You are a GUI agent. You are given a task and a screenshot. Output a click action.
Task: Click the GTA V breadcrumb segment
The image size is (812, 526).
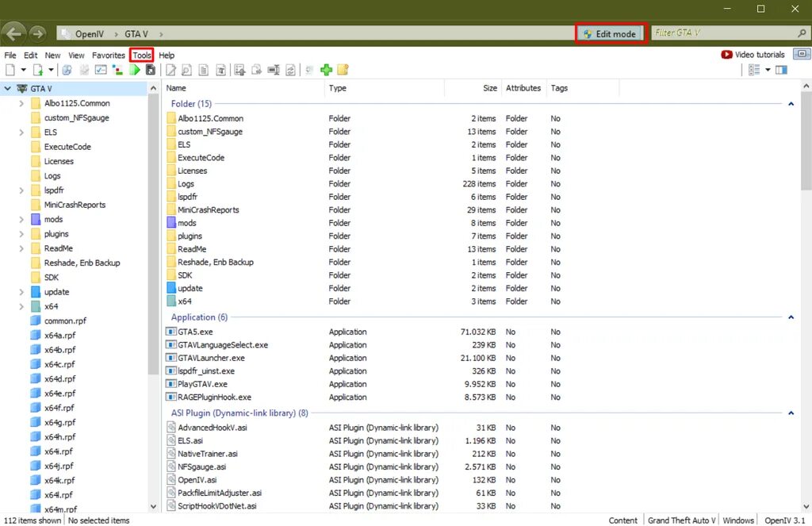(x=136, y=33)
